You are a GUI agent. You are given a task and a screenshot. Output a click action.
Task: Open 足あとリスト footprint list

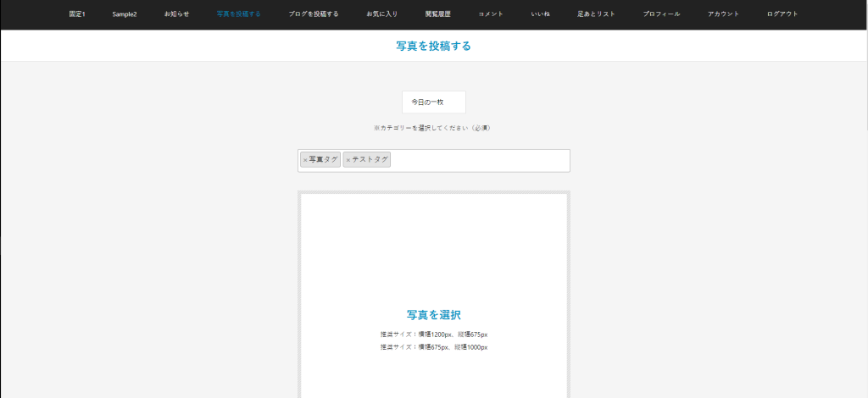pyautogui.click(x=596, y=14)
